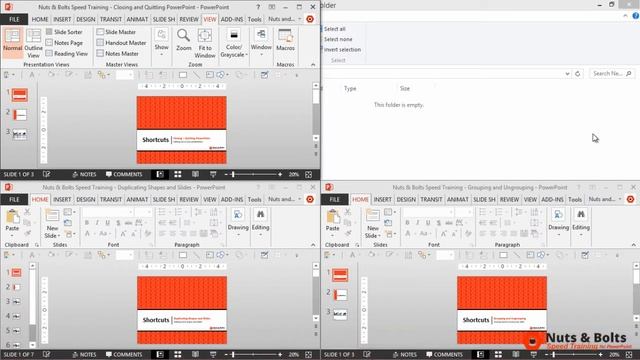Click spell check icon in top-left status bar
The image size is (640, 360).
(47, 174)
